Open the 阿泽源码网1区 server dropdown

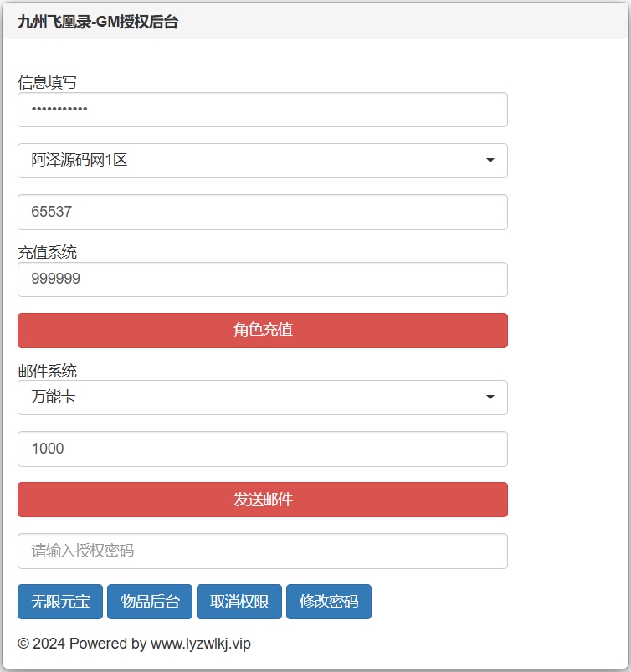(262, 161)
